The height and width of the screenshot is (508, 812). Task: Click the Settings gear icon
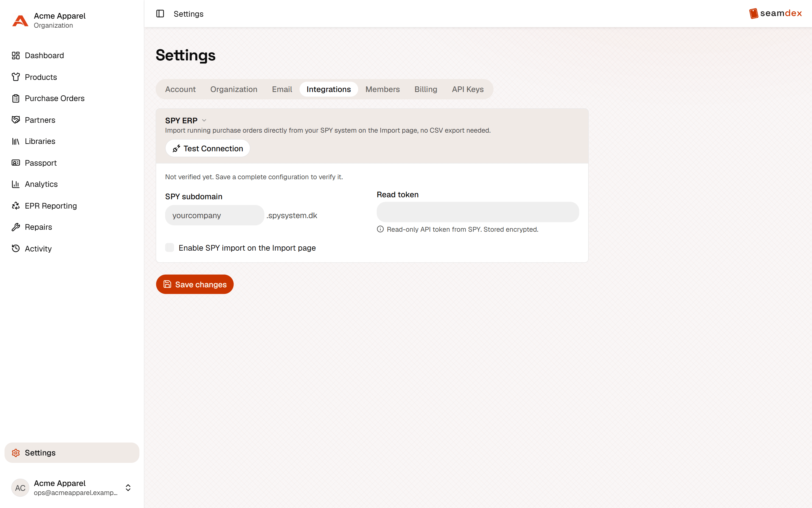pyautogui.click(x=16, y=453)
